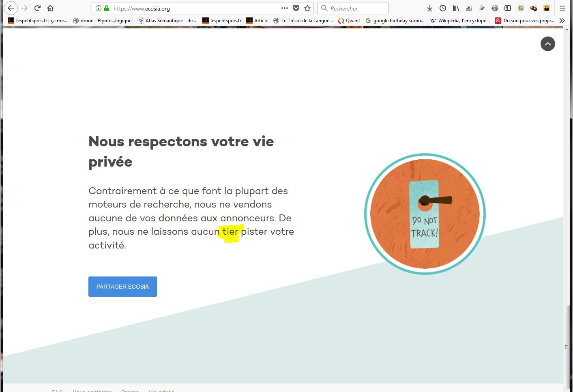The width and height of the screenshot is (573, 392).
Task: Open the downloads panel
Action: pyautogui.click(x=430, y=8)
